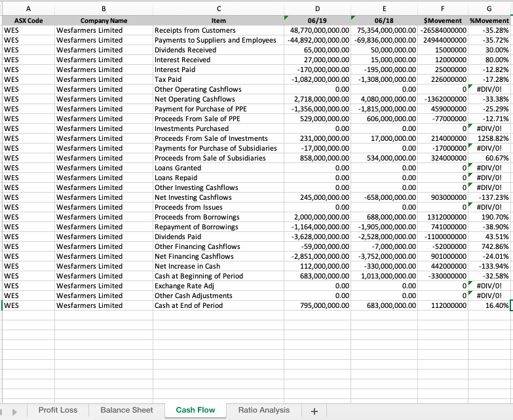Select Cash at Beginning of Period cell
This screenshot has width=513, height=420.
point(219,276)
